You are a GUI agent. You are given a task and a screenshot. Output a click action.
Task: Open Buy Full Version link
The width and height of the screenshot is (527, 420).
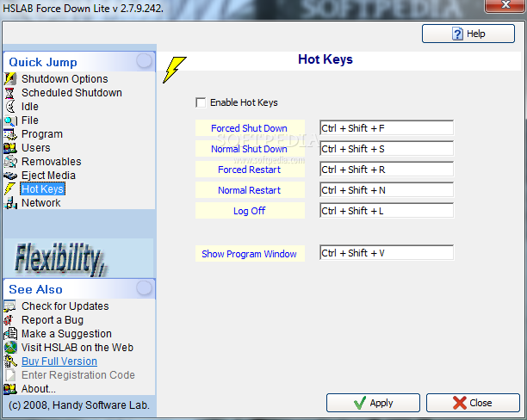(59, 361)
